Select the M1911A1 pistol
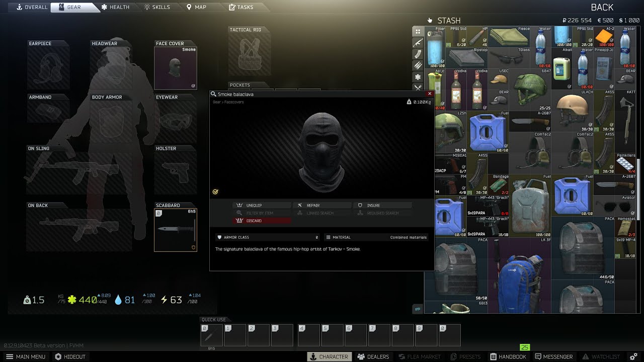Viewport: 644px width, 362px height. tap(451, 163)
